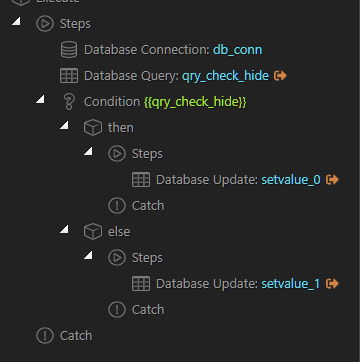The height and width of the screenshot is (362, 360).
Task: Click the cube icon beside else
Action: point(93,232)
